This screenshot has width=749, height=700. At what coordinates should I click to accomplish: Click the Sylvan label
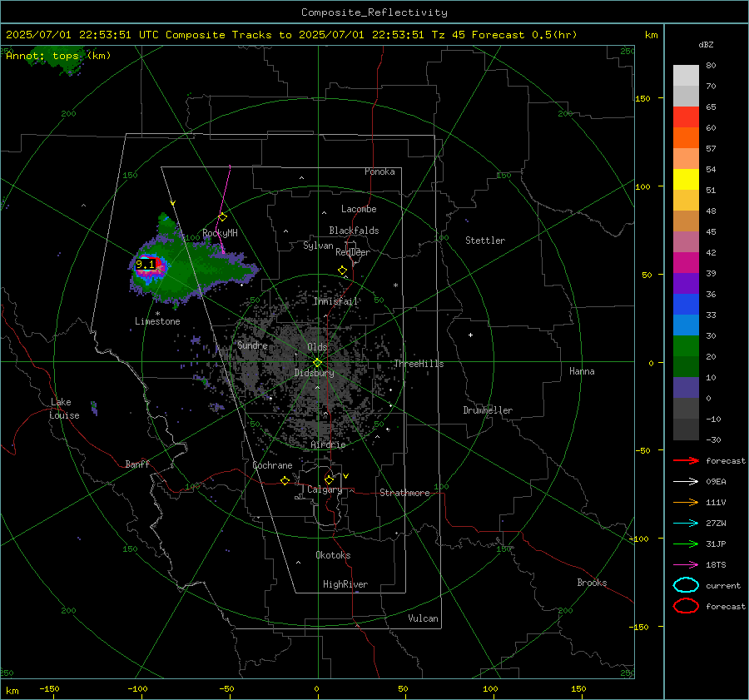[x=318, y=246]
